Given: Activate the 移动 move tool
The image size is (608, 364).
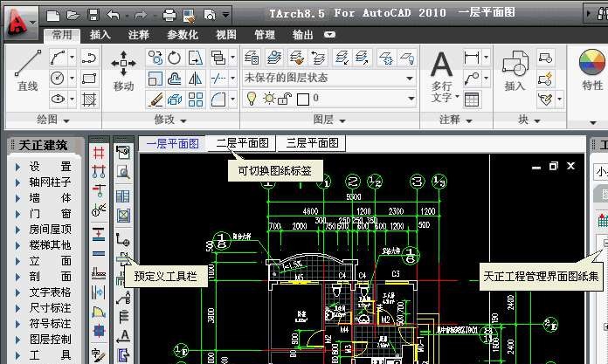Looking at the screenshot, I should tap(123, 70).
